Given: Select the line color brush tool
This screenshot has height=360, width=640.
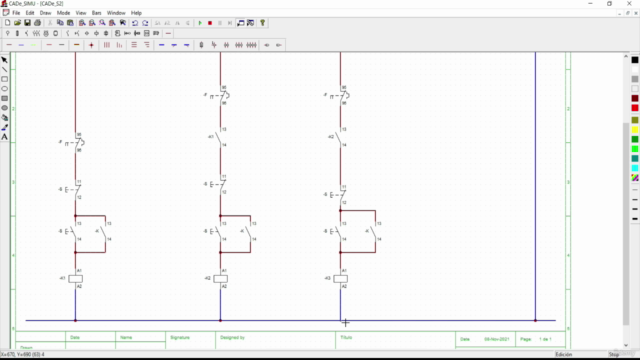Looking at the screenshot, I should 4,127.
